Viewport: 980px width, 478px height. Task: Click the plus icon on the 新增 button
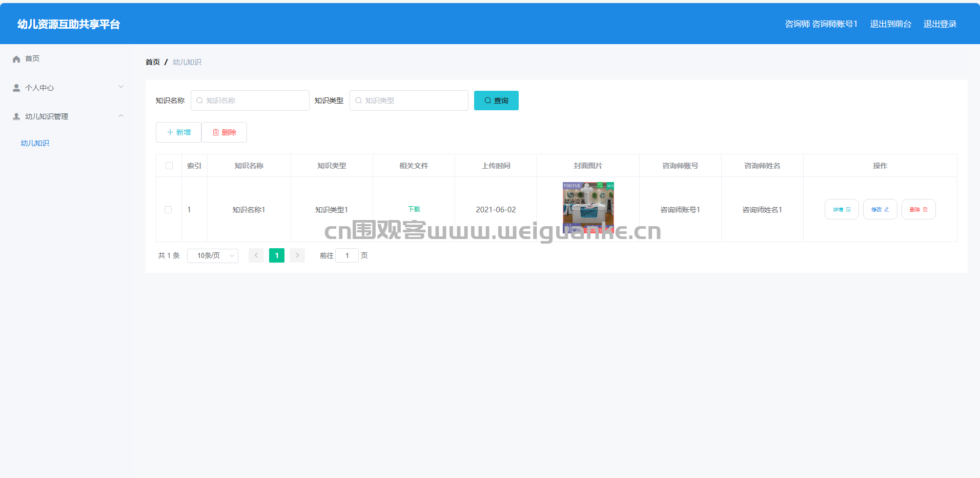coord(170,132)
